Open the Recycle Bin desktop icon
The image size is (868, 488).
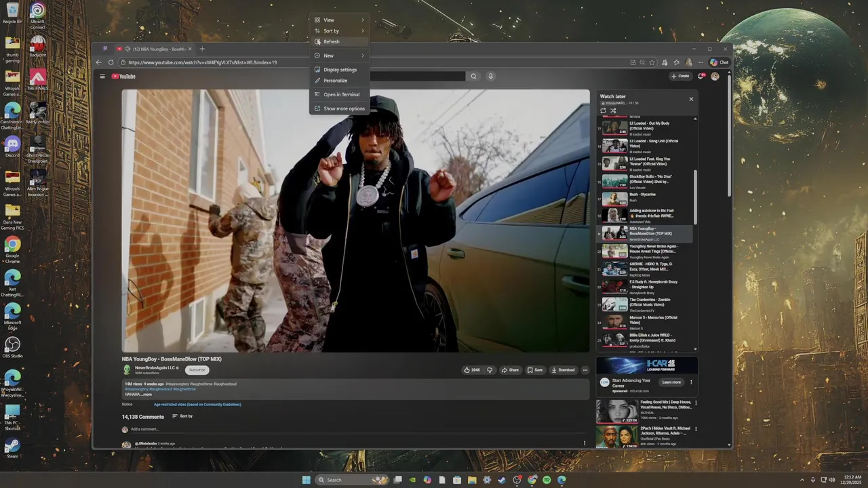12,13
